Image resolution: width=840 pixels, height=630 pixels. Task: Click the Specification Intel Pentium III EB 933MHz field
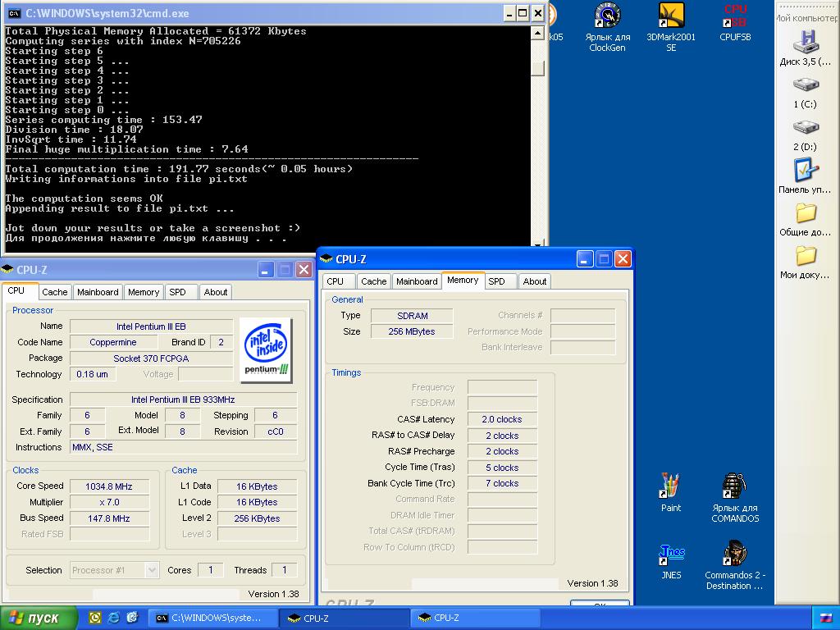(183, 399)
